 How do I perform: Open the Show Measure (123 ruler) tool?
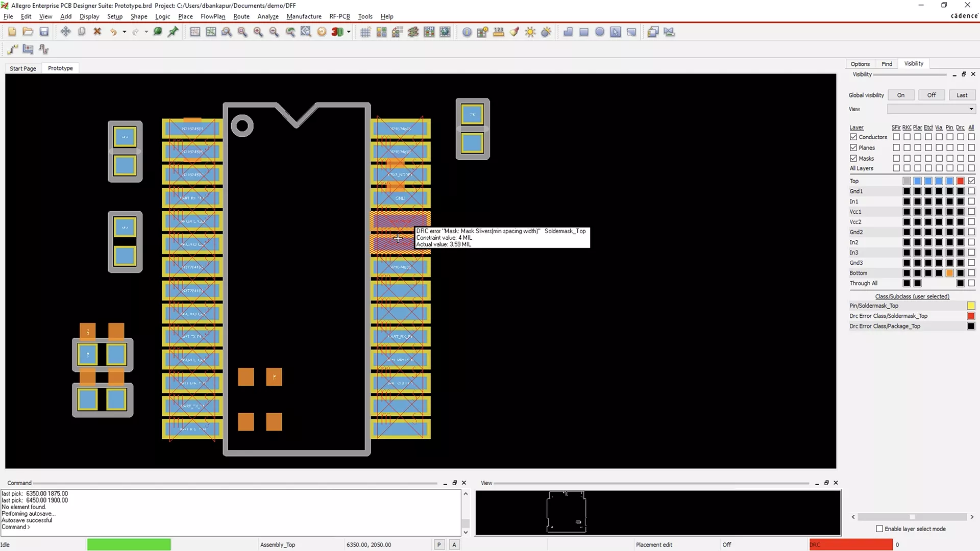498,32
